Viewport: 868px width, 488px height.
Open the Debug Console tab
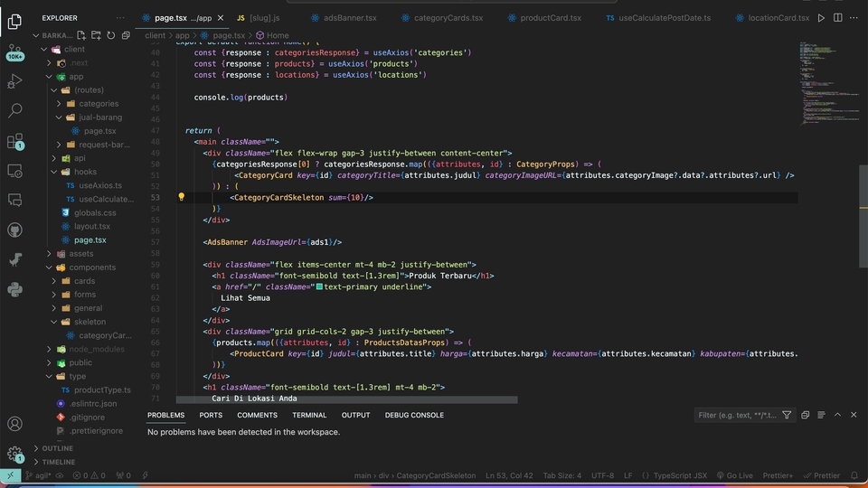click(x=414, y=415)
